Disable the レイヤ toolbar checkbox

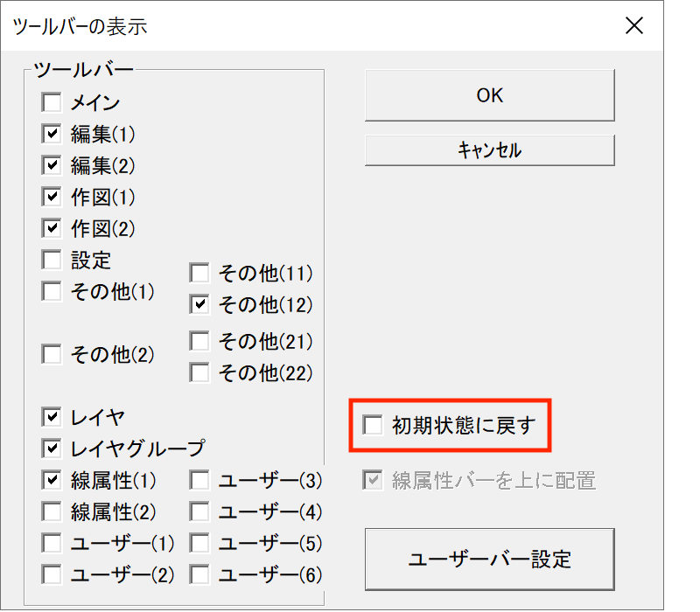tap(51, 417)
